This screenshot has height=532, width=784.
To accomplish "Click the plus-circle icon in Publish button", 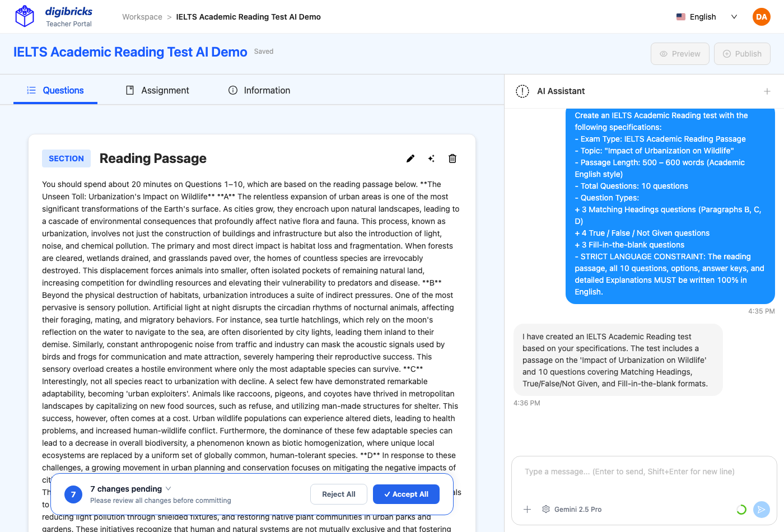I will point(727,54).
